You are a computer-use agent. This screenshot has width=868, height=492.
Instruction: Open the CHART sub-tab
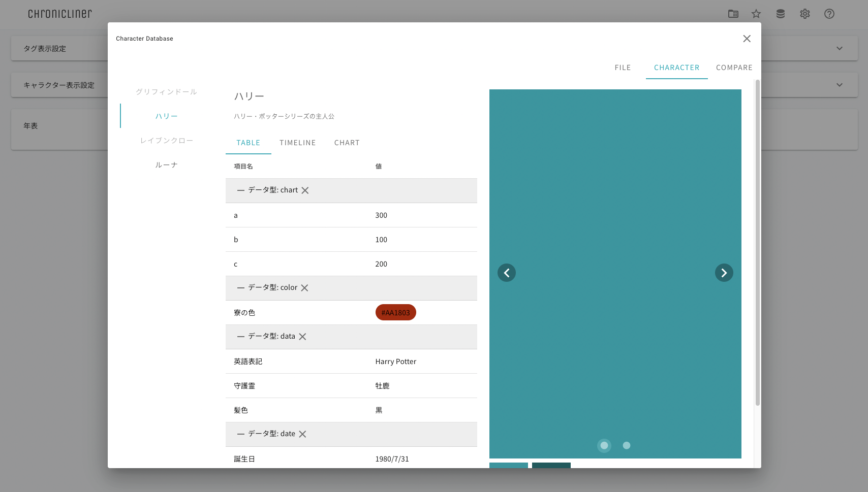[x=347, y=143]
